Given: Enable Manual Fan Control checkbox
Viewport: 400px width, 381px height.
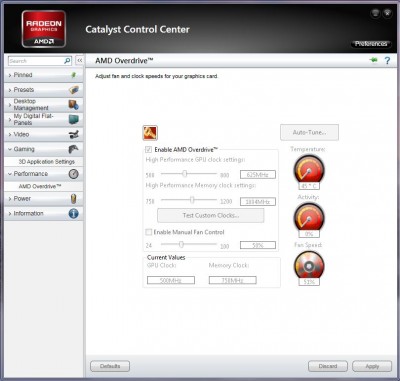Looking at the screenshot, I should (149, 232).
